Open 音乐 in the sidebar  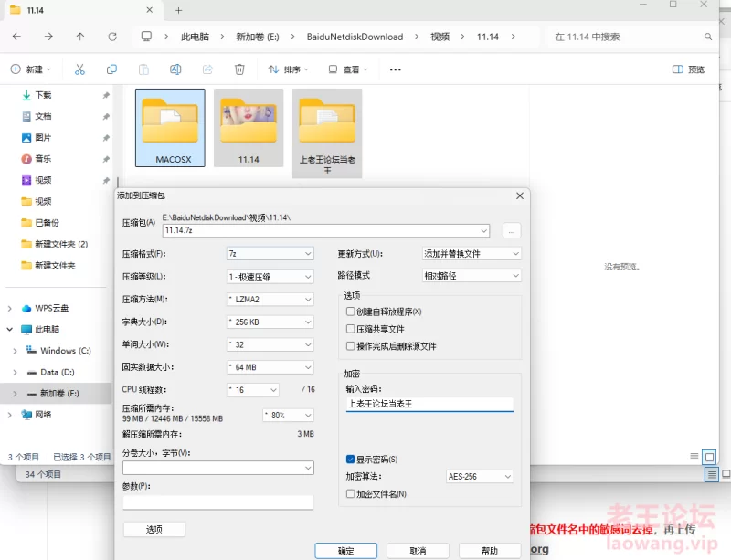point(43,159)
